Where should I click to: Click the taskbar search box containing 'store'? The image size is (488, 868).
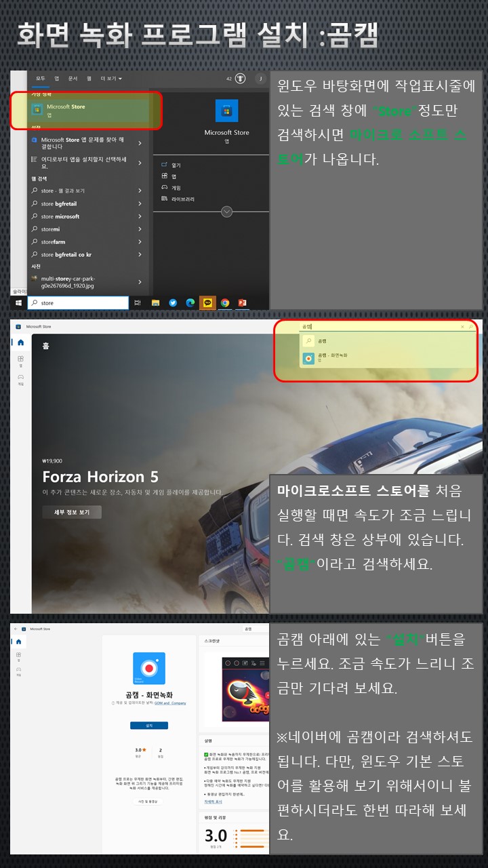78,303
